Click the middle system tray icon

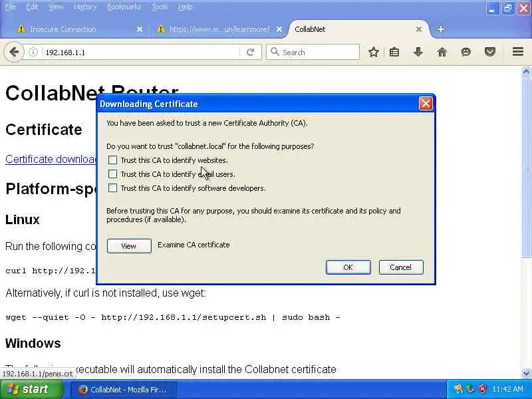(470, 389)
